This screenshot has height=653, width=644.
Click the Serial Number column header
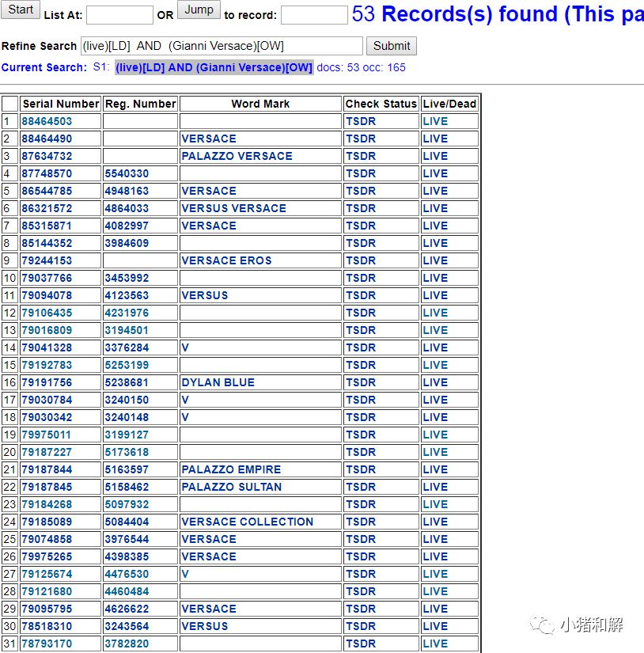tap(61, 104)
